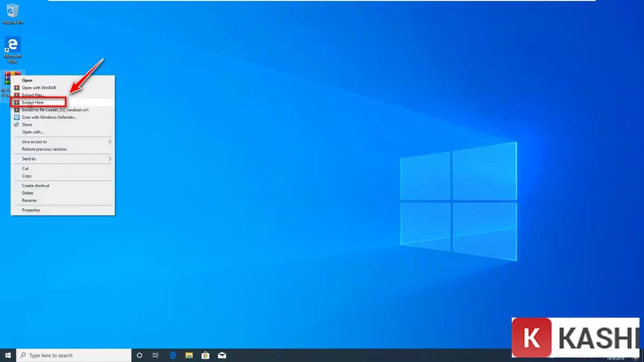Click Extract files... menu entry

(x=33, y=95)
